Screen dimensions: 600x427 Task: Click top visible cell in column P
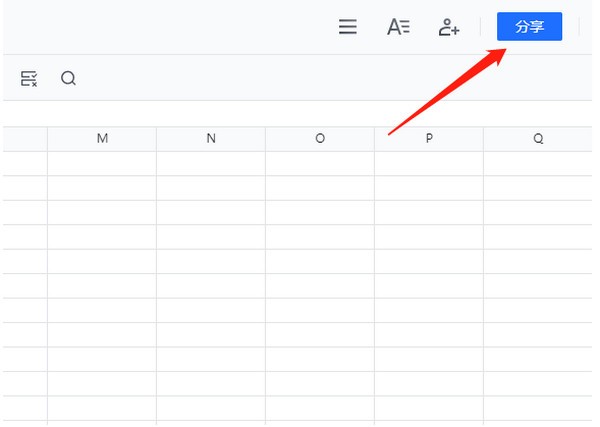tap(429, 164)
